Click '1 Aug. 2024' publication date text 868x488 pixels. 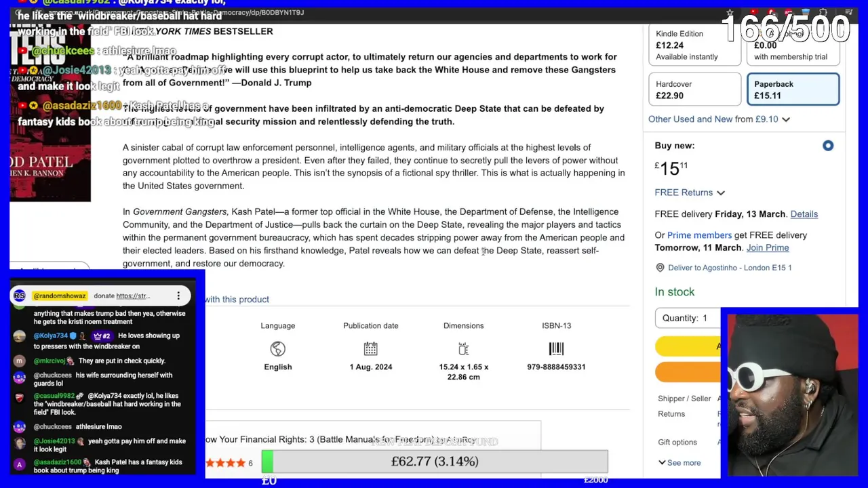(x=370, y=367)
